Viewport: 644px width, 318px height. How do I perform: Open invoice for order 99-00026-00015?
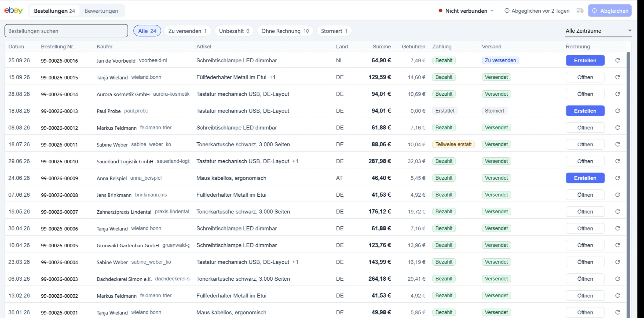coord(585,77)
